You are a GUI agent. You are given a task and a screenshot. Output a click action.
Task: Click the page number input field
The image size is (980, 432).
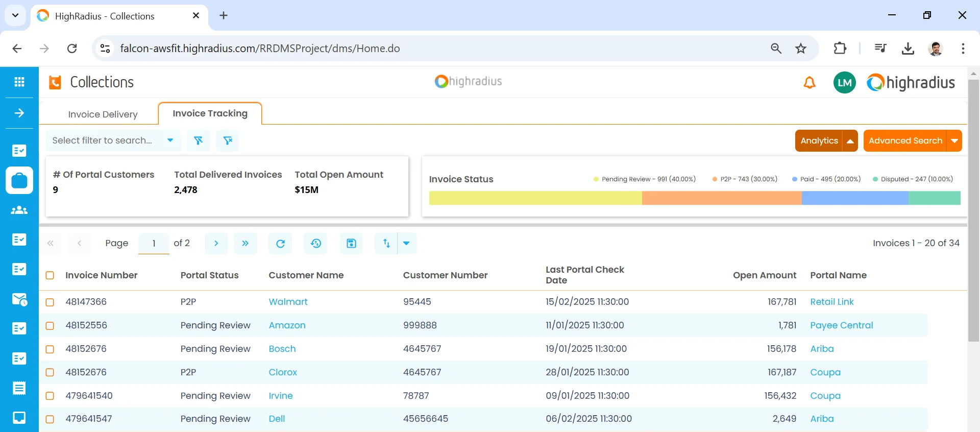click(x=154, y=244)
